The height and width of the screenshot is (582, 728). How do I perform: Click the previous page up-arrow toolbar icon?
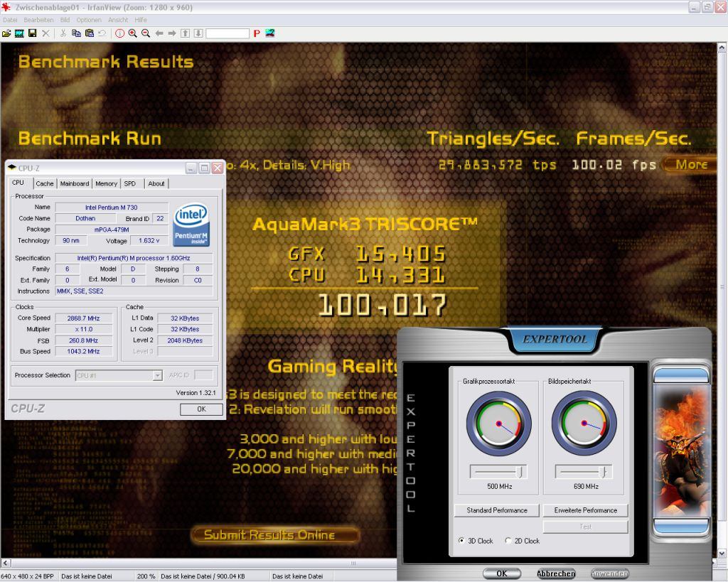tap(185, 33)
